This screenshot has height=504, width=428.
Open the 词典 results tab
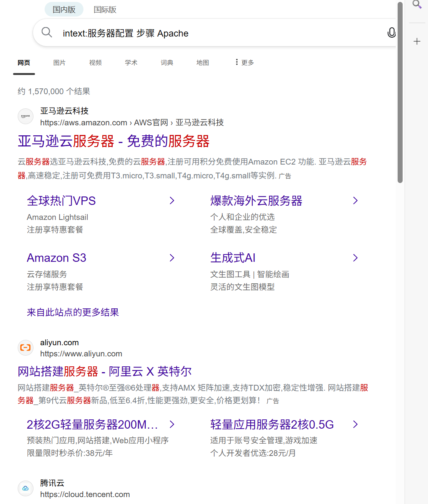click(167, 63)
